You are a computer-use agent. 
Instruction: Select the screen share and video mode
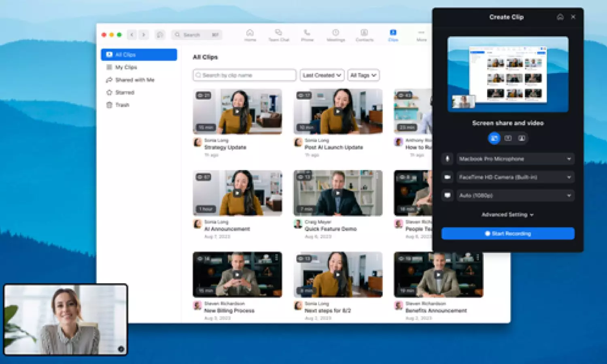pos(494,138)
